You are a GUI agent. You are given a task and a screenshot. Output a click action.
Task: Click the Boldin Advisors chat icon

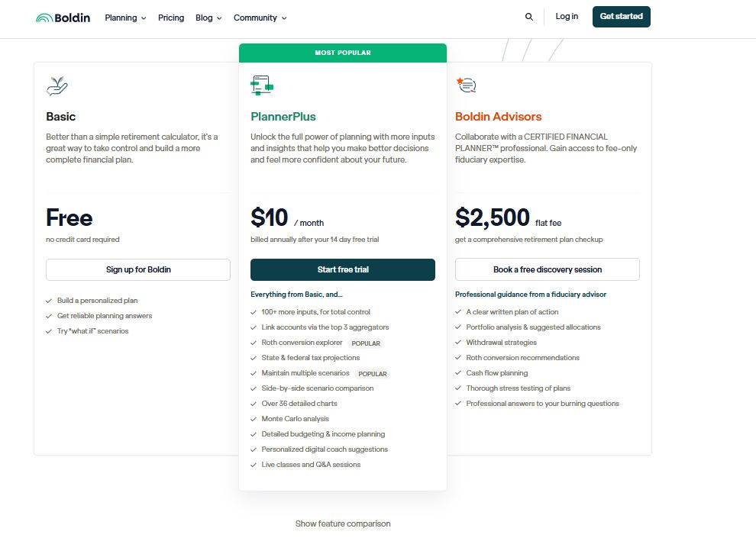466,85
